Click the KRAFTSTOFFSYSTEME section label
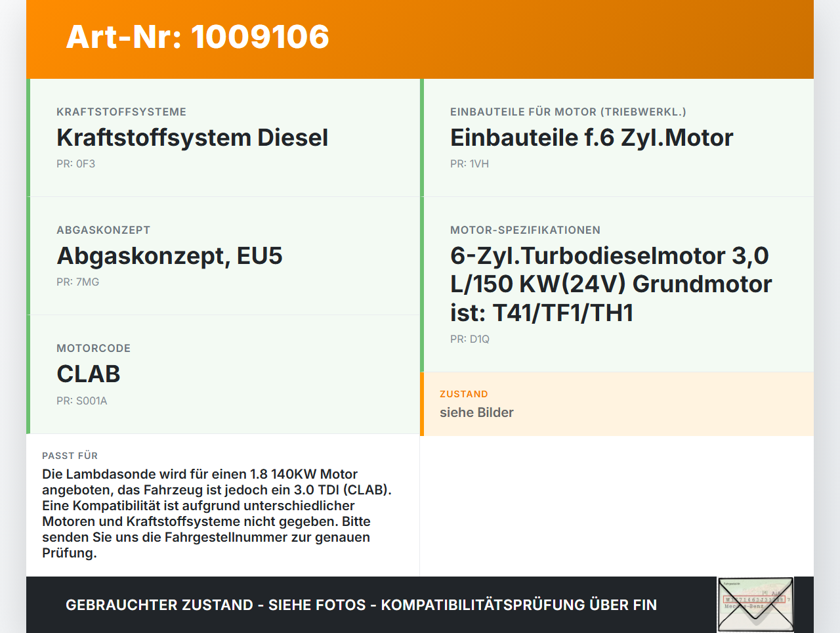The image size is (840, 633). pos(121,112)
